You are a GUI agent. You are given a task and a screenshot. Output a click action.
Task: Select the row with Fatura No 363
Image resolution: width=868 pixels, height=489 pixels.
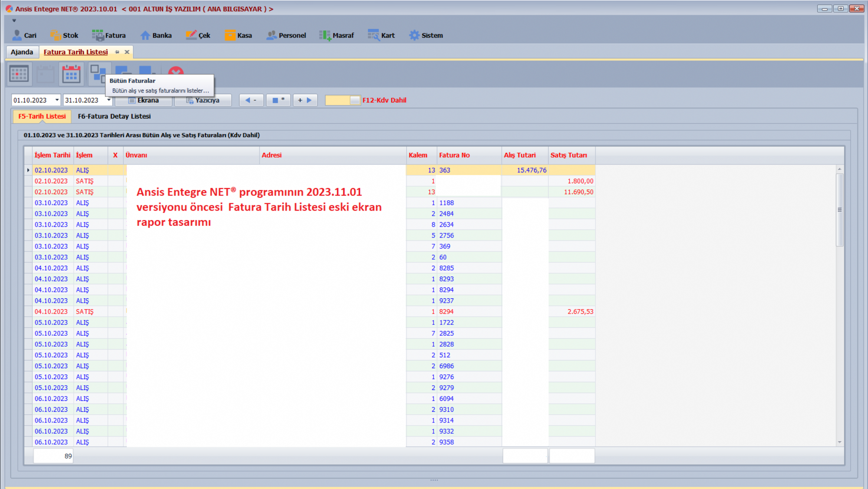(x=309, y=170)
